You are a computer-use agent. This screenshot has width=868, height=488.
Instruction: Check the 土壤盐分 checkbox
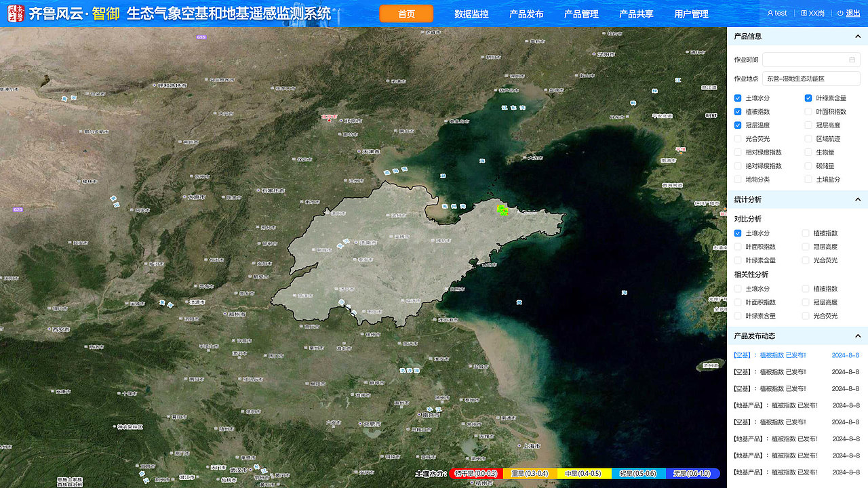[x=808, y=180]
